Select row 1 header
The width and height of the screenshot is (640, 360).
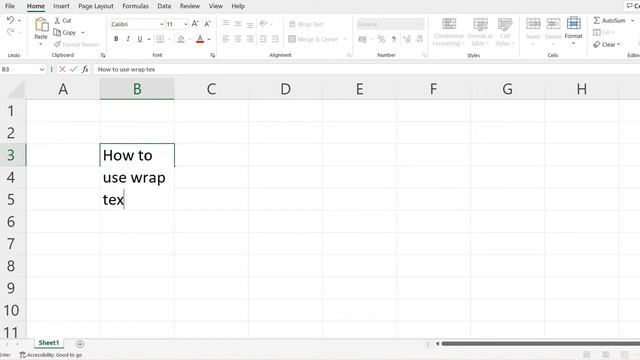[12, 111]
